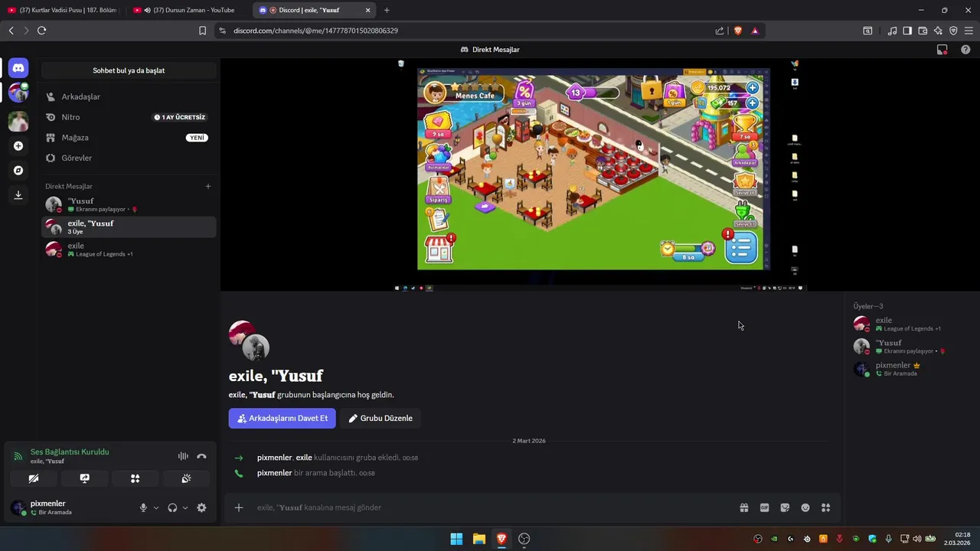Open File Explorer from taskbar
The width and height of the screenshot is (980, 551).
[479, 539]
